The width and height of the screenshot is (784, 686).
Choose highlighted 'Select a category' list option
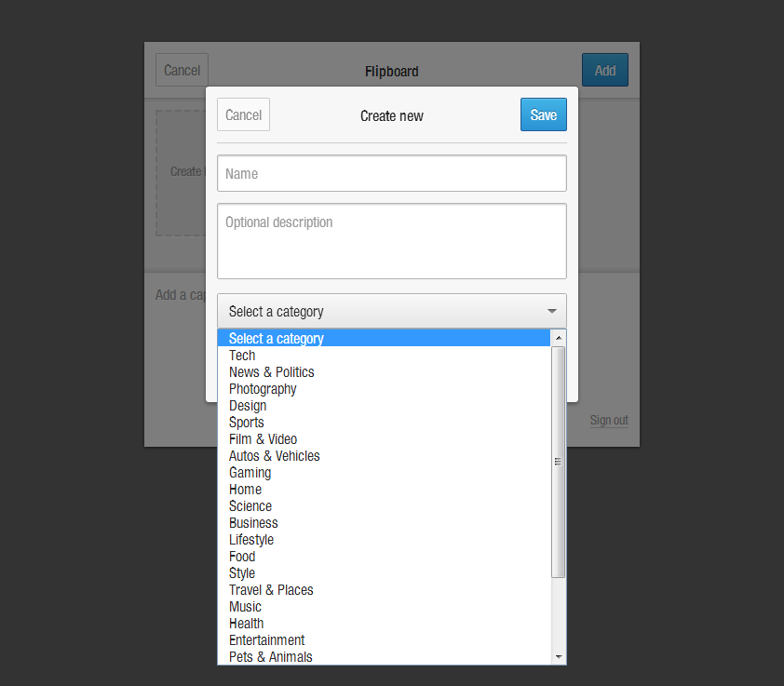pyautogui.click(x=384, y=338)
